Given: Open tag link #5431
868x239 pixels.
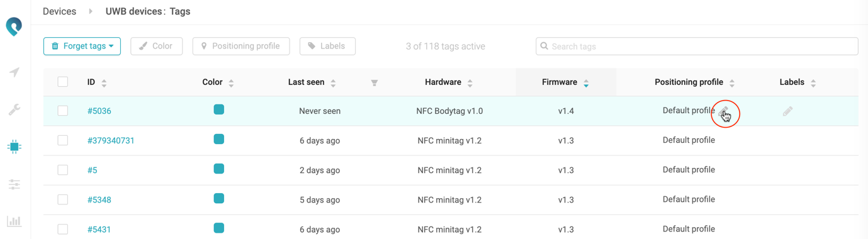Looking at the screenshot, I should (x=99, y=230).
